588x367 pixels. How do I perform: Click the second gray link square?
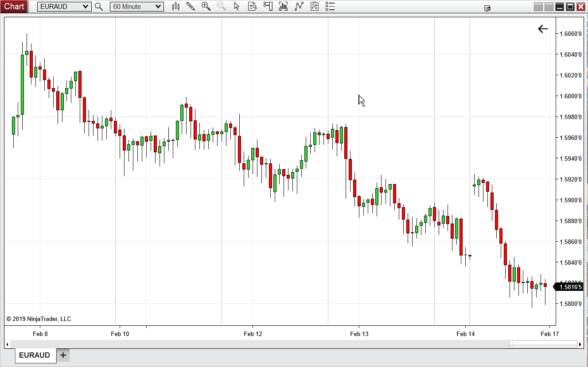tap(549, 7)
